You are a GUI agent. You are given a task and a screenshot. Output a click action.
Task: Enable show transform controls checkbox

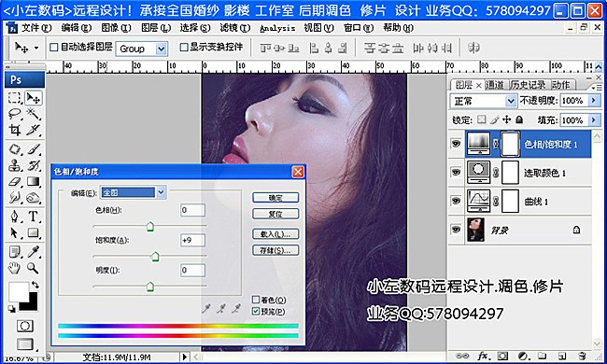[184, 48]
